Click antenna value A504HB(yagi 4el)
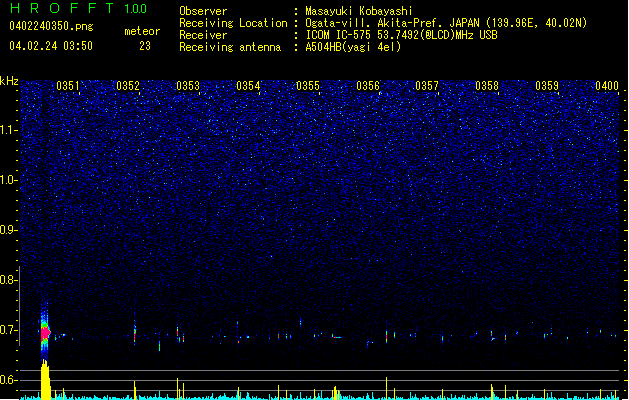Image resolution: width=629 pixels, height=400 pixels. [353, 47]
